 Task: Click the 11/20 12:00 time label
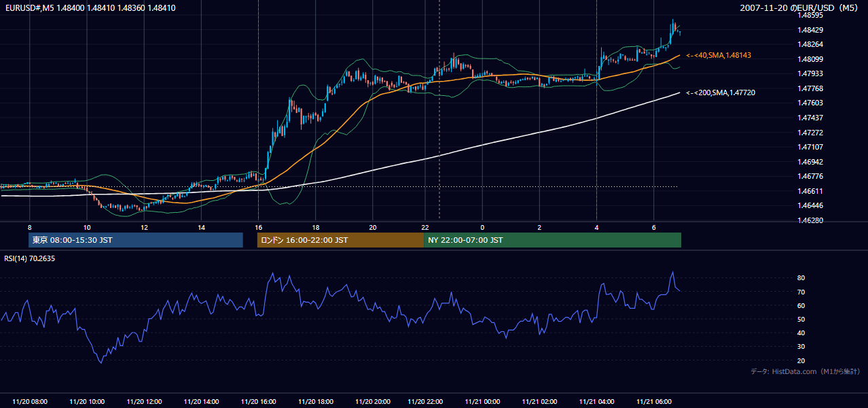pos(144,402)
